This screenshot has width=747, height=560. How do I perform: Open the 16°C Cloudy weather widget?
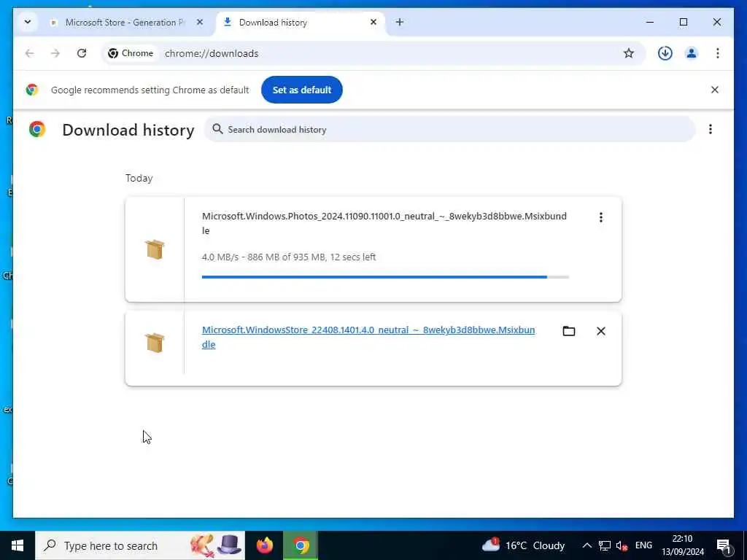[x=523, y=545]
